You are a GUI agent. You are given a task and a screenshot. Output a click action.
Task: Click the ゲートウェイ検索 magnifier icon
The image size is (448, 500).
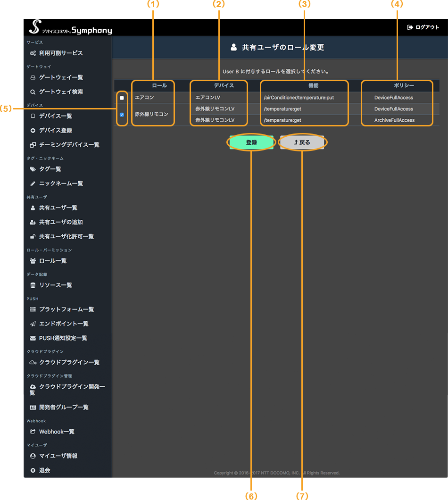pyautogui.click(x=33, y=92)
